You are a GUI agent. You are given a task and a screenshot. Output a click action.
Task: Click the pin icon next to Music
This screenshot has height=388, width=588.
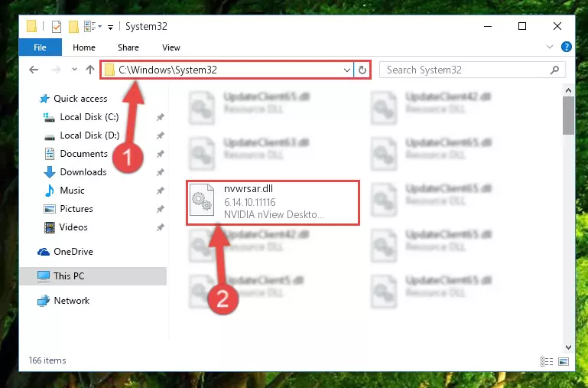[x=160, y=191]
